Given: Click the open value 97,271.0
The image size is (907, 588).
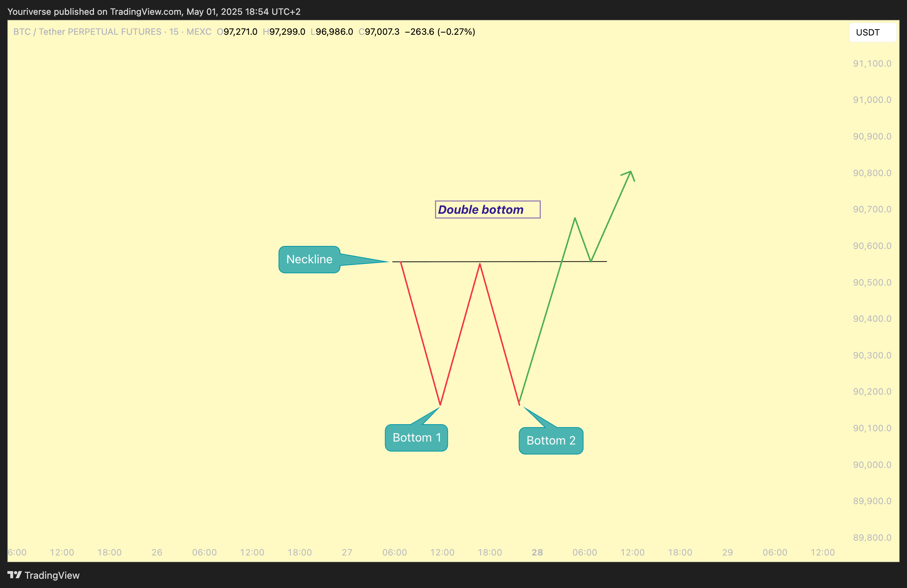Looking at the screenshot, I should tap(240, 32).
